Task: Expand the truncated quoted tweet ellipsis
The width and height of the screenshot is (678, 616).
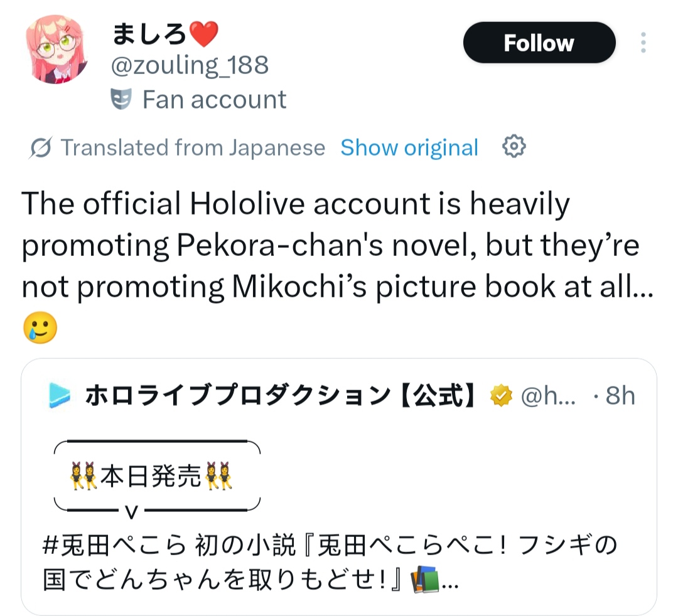Action: [450, 584]
